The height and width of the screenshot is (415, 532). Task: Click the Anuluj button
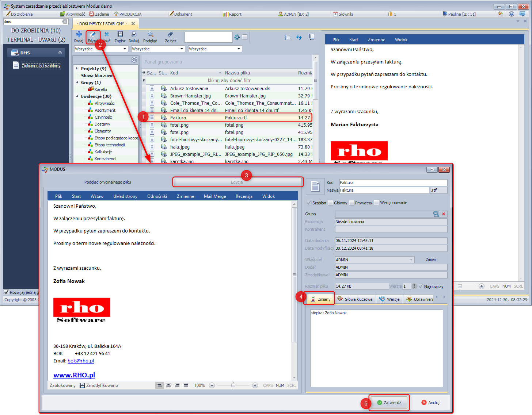(430, 403)
